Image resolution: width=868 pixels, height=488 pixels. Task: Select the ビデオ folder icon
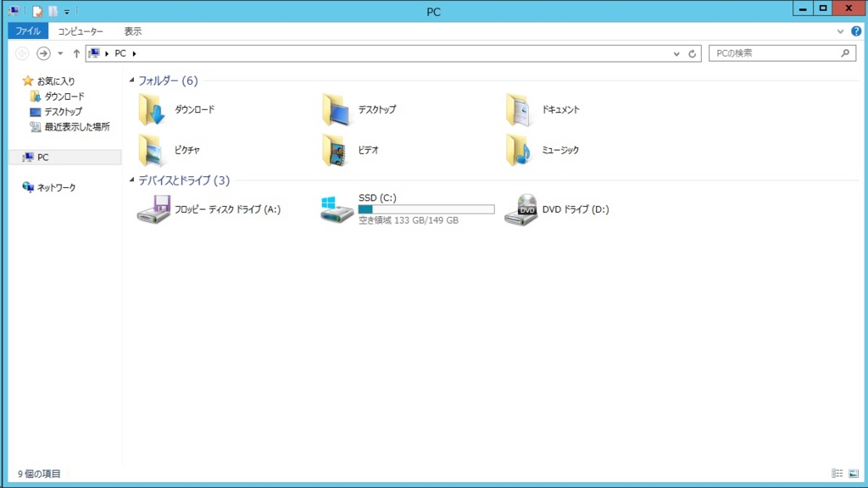335,150
